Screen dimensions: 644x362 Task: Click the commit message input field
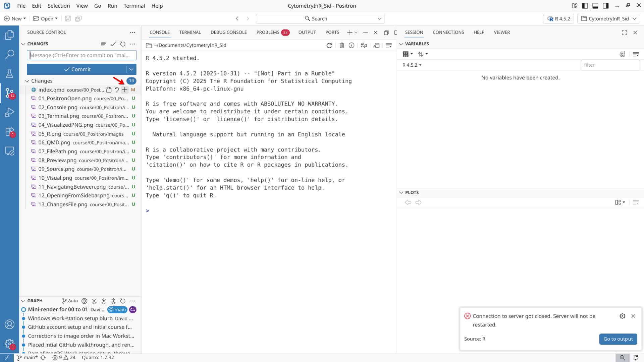(82, 55)
